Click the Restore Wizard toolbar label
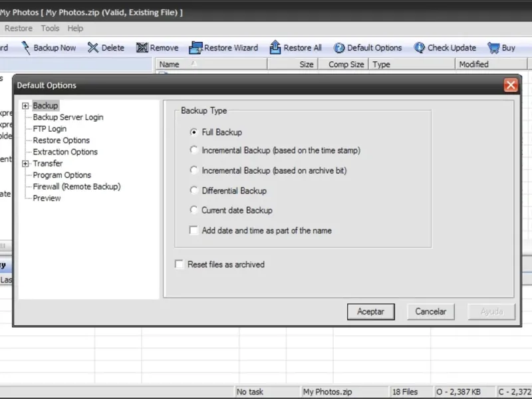Image resolution: width=532 pixels, height=399 pixels. point(231,48)
